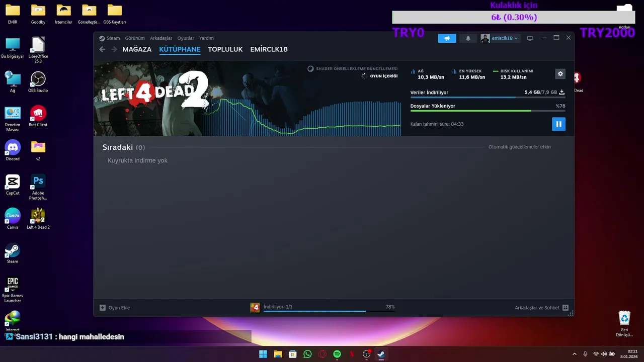
Task: Select the OBS Kayıtları folder on desktop
Action: (115, 15)
